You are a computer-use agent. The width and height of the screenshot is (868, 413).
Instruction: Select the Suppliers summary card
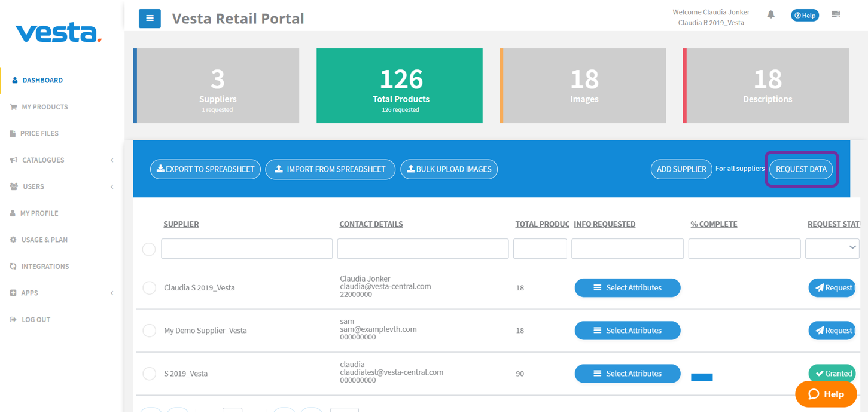coord(217,86)
